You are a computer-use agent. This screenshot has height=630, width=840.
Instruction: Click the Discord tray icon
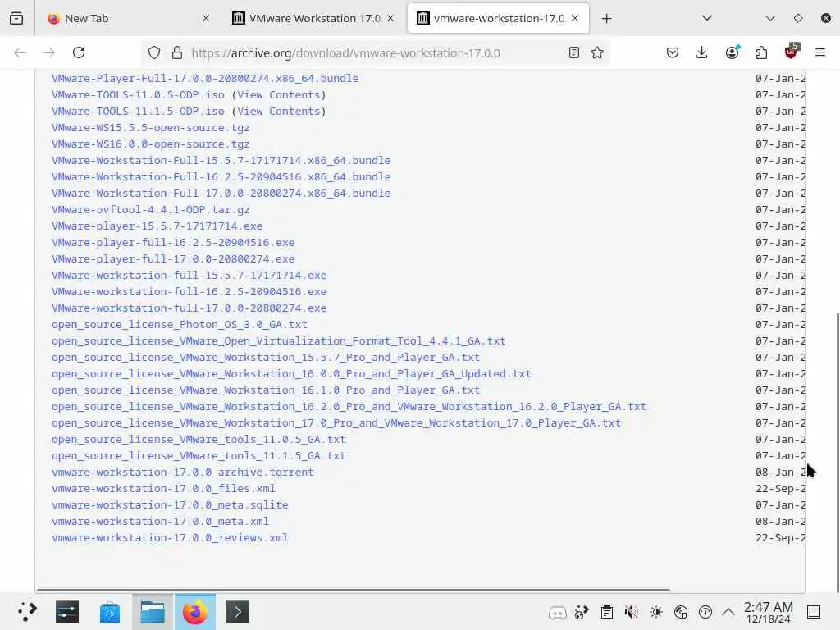pyautogui.click(x=557, y=612)
